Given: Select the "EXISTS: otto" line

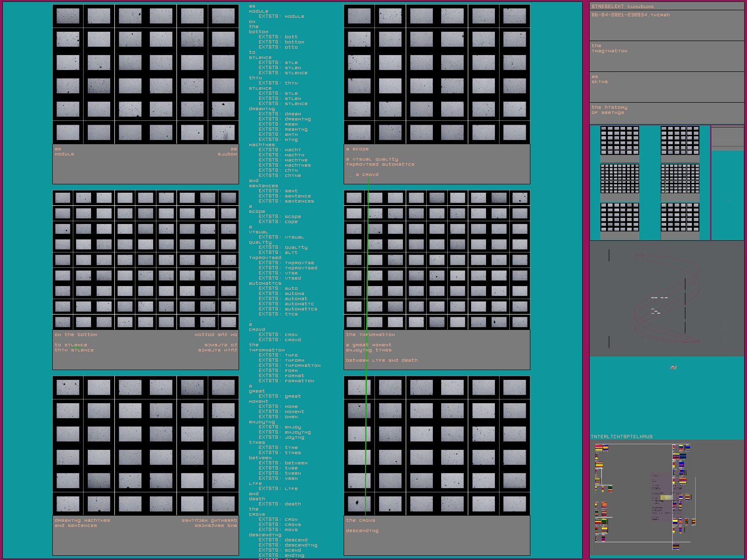Looking at the screenshot, I should tap(278, 47).
